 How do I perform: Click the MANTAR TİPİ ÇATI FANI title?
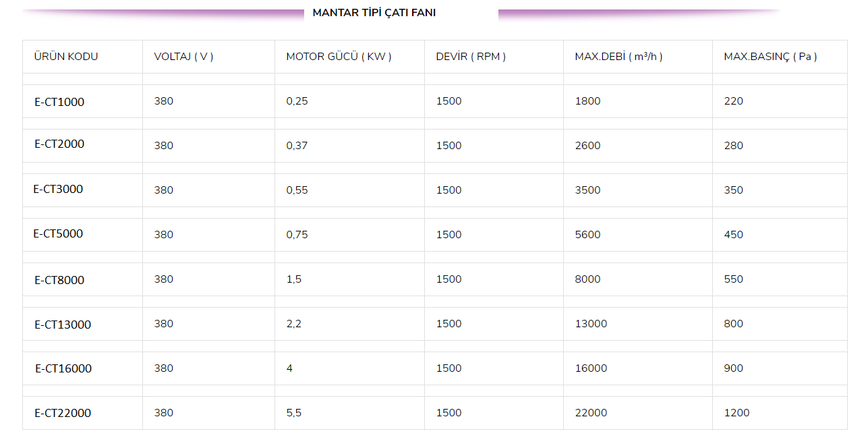coord(374,13)
